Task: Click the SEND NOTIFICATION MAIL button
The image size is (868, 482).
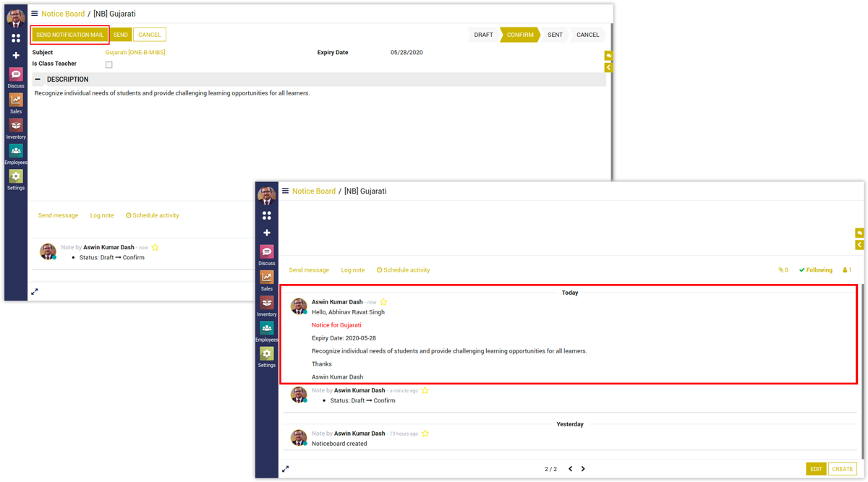Action: point(70,35)
